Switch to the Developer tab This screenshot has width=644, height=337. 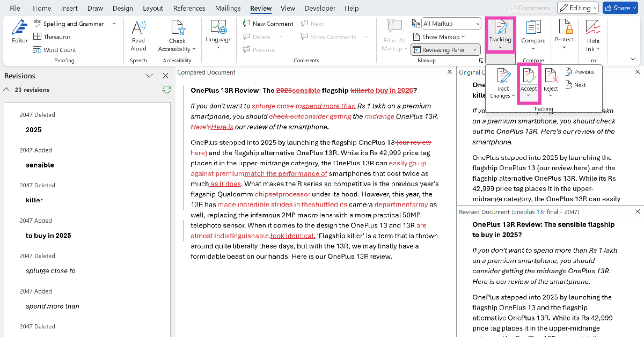coord(320,8)
